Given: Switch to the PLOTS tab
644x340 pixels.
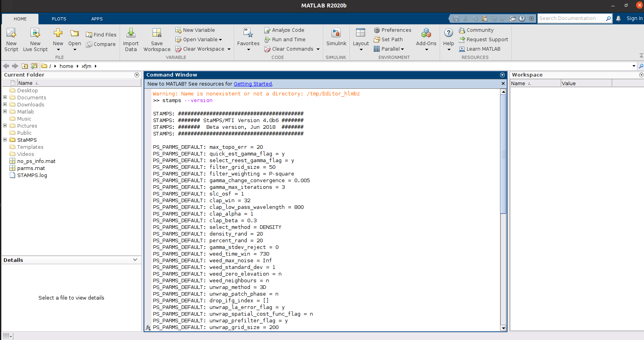Looking at the screenshot, I should tap(59, 19).
